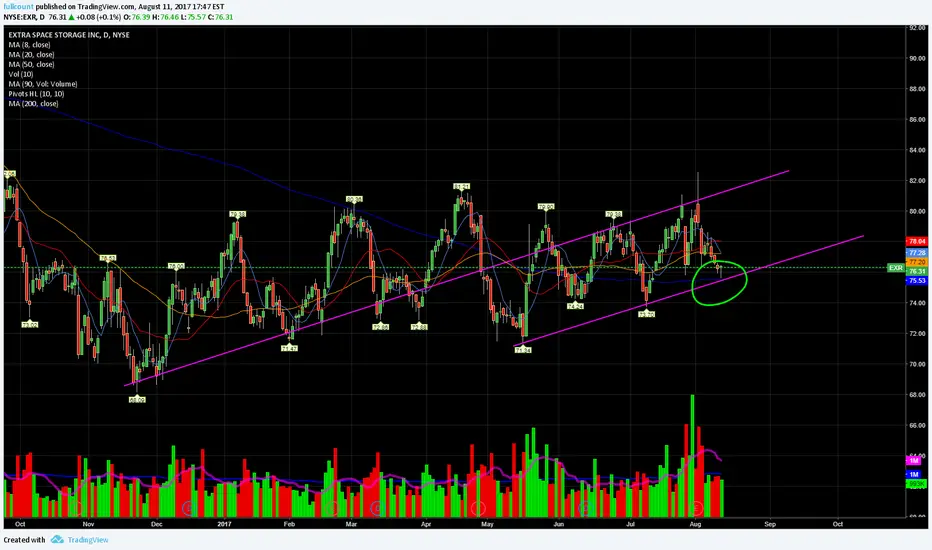Click the 90.00 price axis label

pos(917,58)
